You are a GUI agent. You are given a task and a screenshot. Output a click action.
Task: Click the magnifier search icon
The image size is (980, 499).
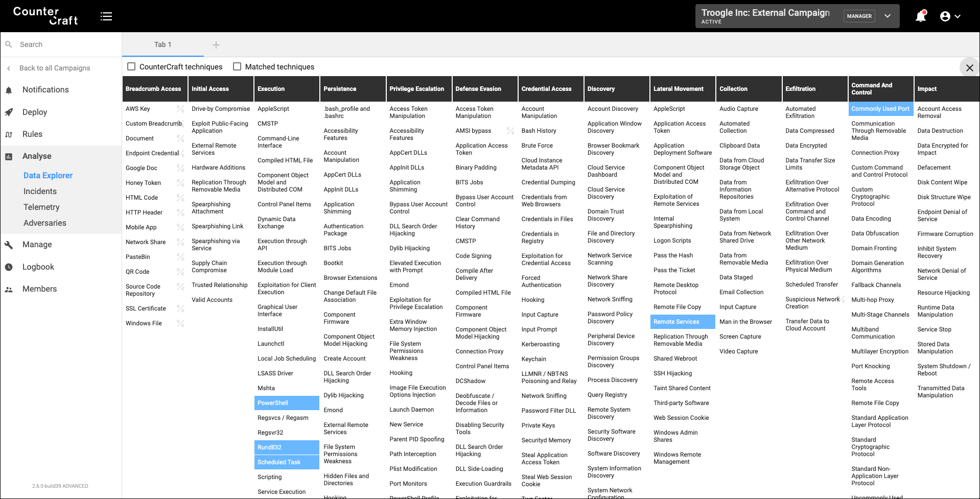tap(9, 44)
